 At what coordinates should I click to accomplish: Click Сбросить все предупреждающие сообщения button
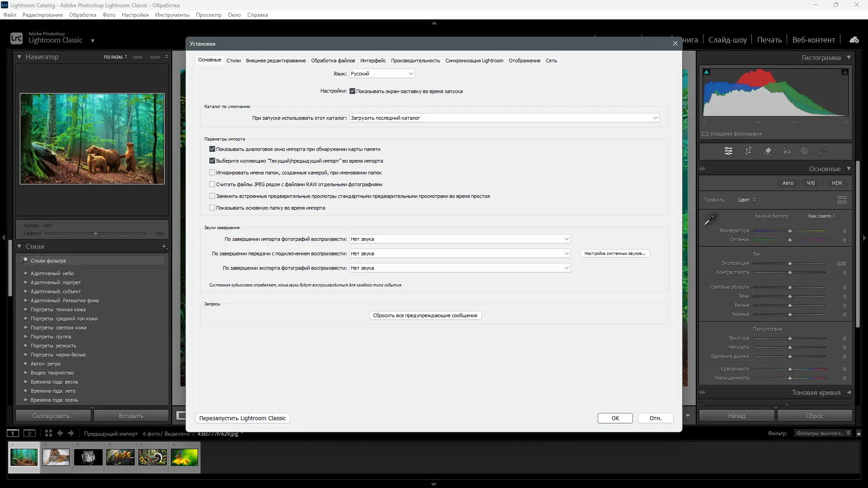[425, 315]
